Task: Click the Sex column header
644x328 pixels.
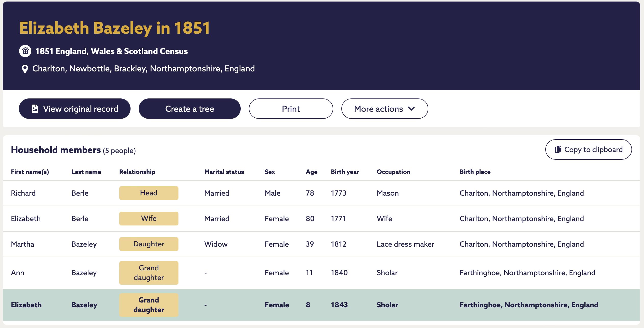Action: point(270,172)
